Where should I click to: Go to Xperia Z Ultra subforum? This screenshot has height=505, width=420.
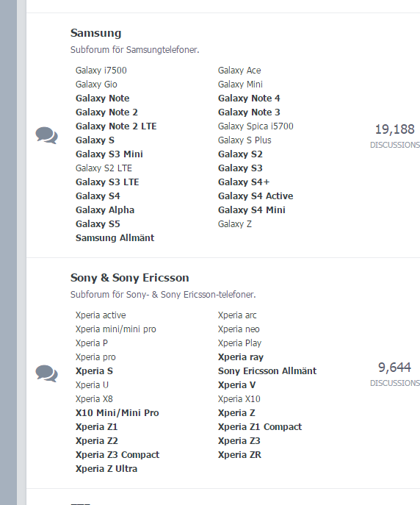(106, 468)
